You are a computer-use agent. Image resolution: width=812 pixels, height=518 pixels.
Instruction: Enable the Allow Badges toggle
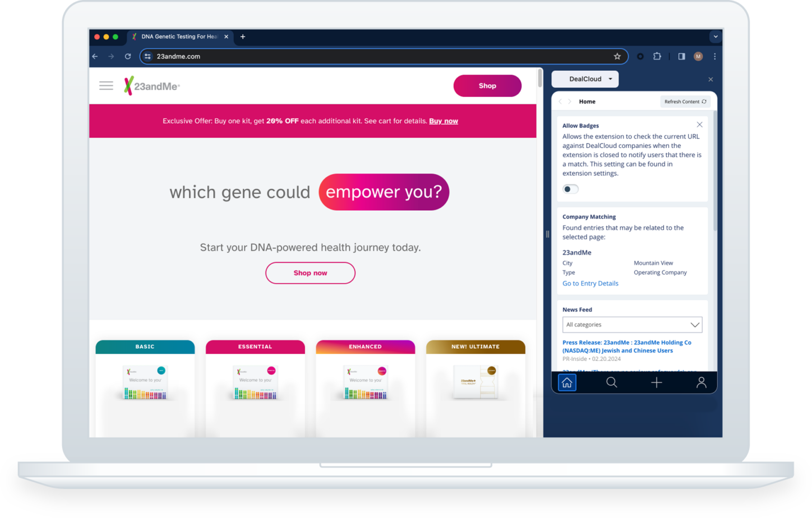[x=570, y=189]
